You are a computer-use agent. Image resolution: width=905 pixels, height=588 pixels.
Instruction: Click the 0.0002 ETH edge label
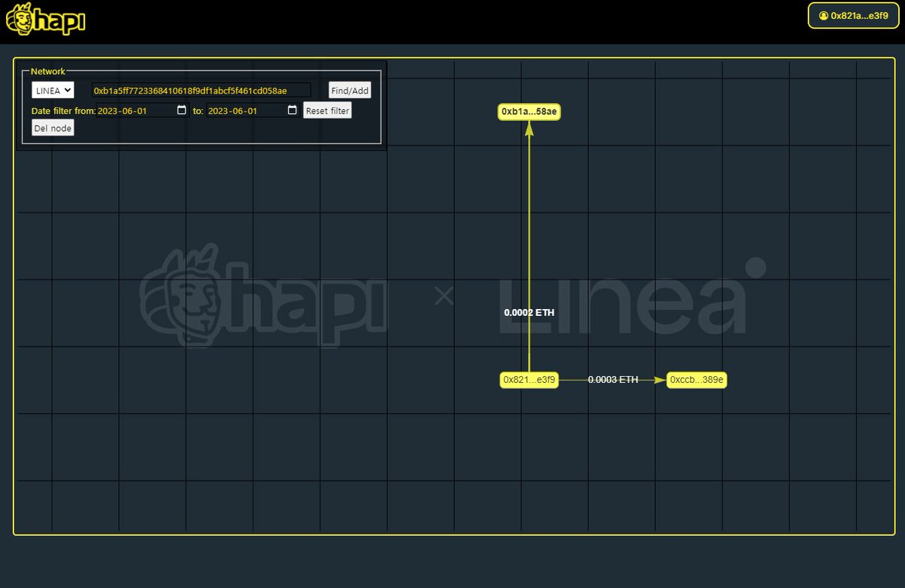pyautogui.click(x=529, y=311)
